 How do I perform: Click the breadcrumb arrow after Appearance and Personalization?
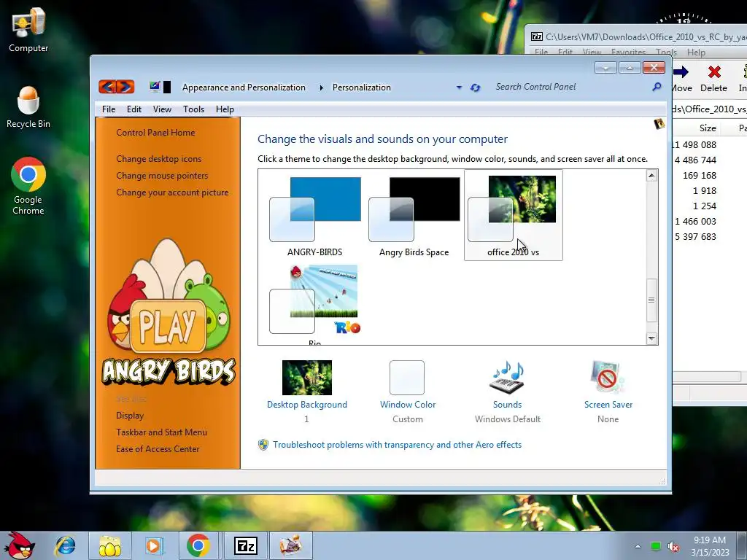point(321,87)
